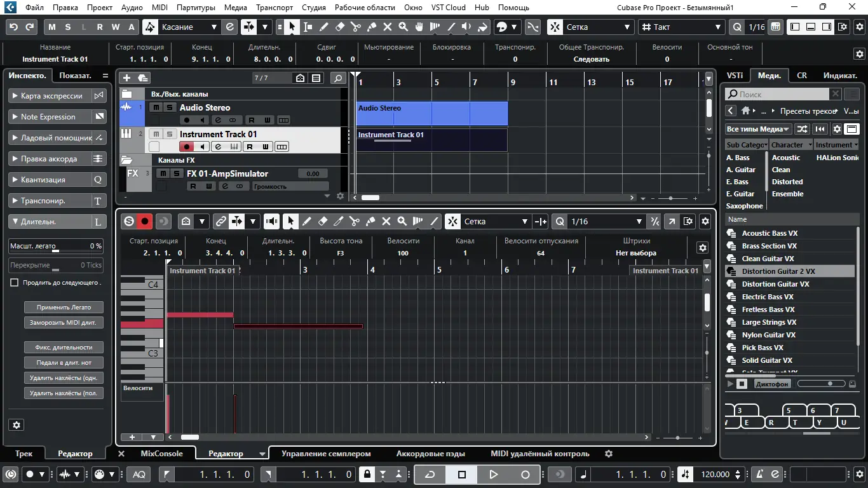Viewport: 868px width, 488px height.
Task: Open the 1/16 quantize dropdown in Key Editor
Action: point(607,221)
